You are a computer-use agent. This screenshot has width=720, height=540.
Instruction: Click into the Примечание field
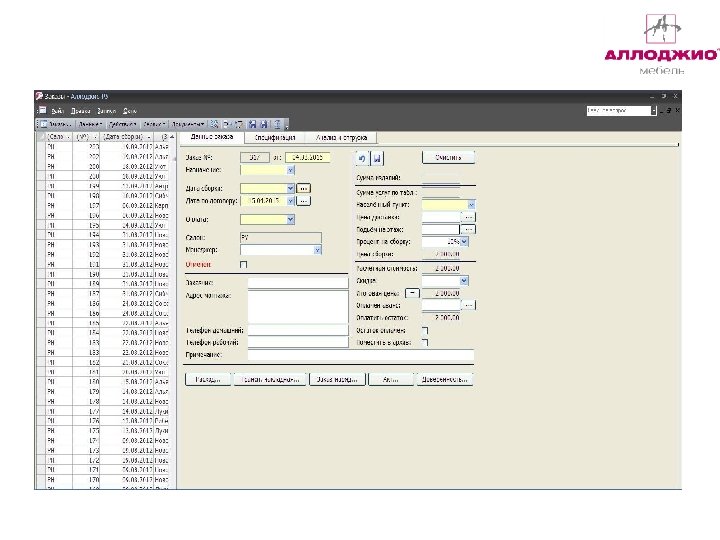(x=361, y=354)
